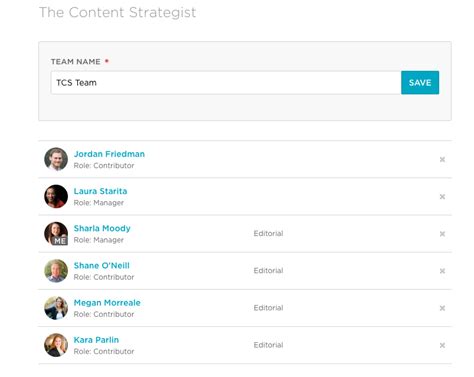Click Shane O'Neill's avatar photo
Screen dimensions: 474x377
coord(56,271)
